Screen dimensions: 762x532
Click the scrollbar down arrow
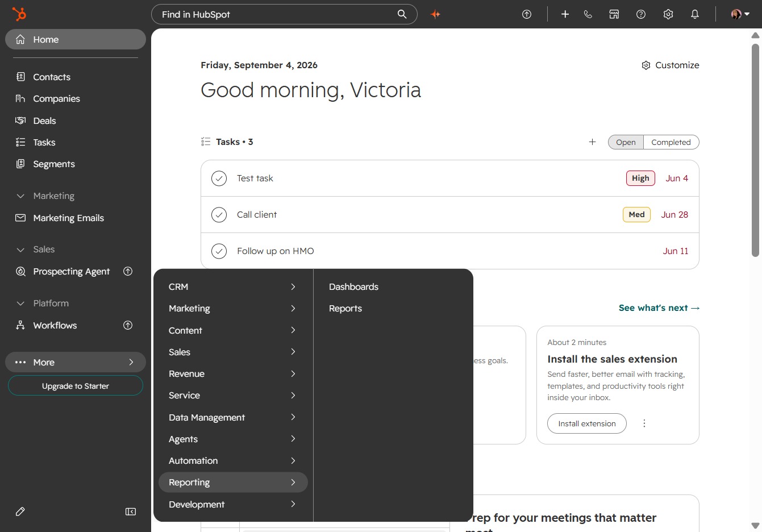pyautogui.click(x=756, y=526)
